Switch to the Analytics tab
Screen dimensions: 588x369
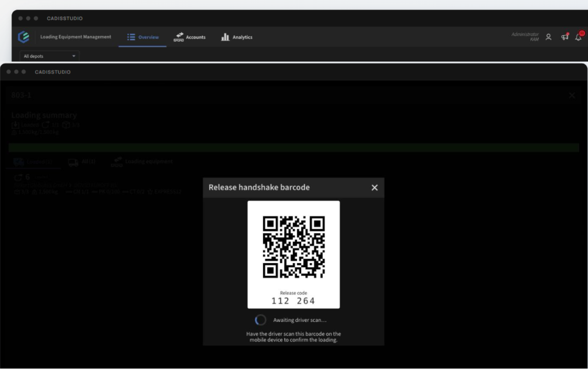pos(236,37)
